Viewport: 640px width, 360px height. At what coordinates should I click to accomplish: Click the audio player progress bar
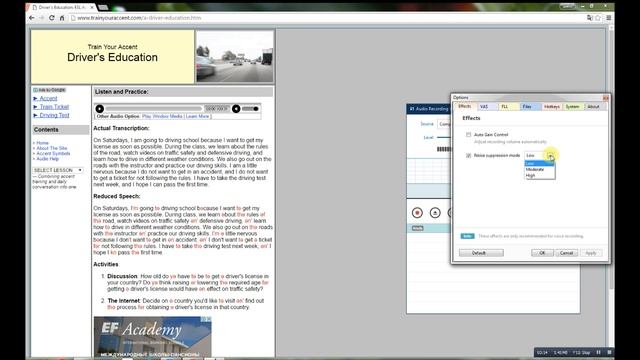154,109
